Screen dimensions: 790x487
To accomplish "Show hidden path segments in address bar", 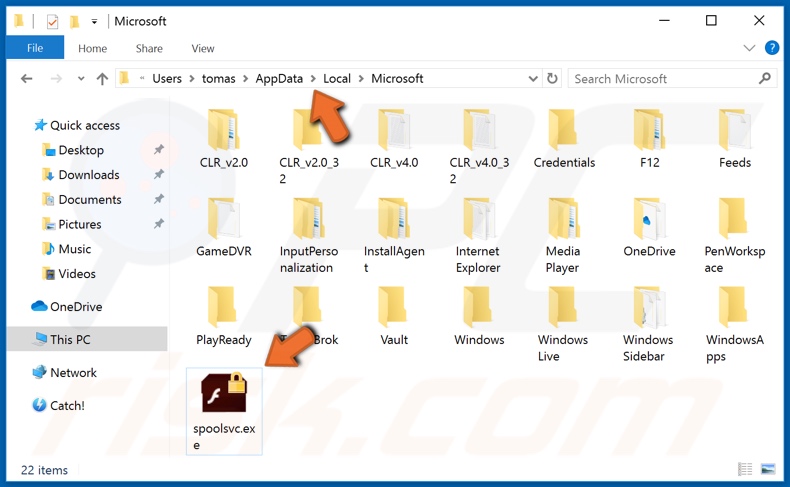I will 142,78.
